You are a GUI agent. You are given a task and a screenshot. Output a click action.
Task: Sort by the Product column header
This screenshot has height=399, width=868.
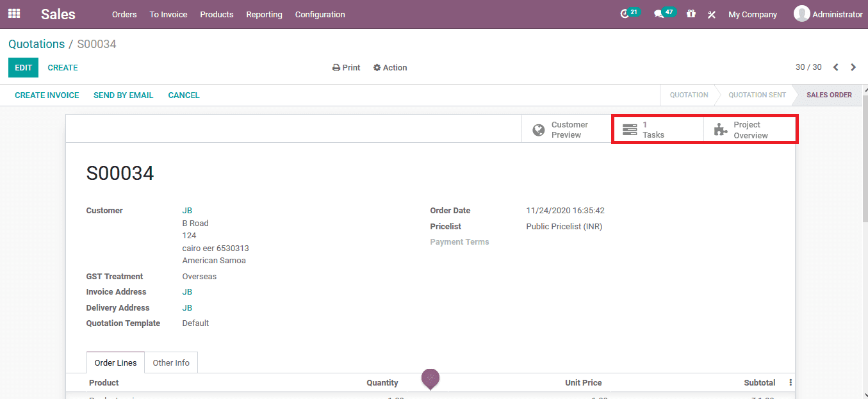[104, 382]
